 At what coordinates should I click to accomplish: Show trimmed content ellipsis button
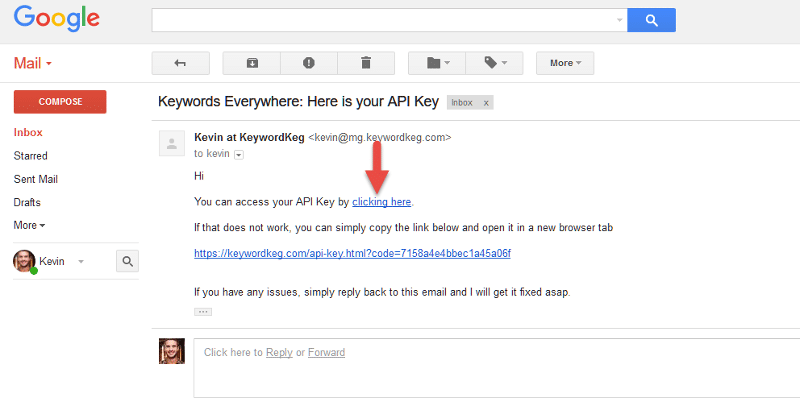(203, 312)
